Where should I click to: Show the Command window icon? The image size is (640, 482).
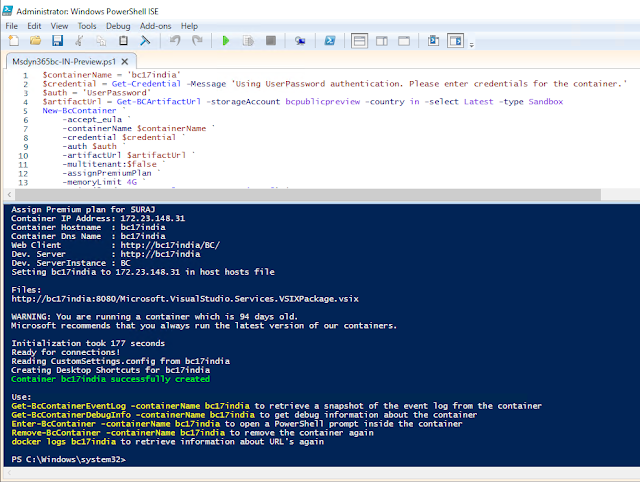(x=433, y=40)
